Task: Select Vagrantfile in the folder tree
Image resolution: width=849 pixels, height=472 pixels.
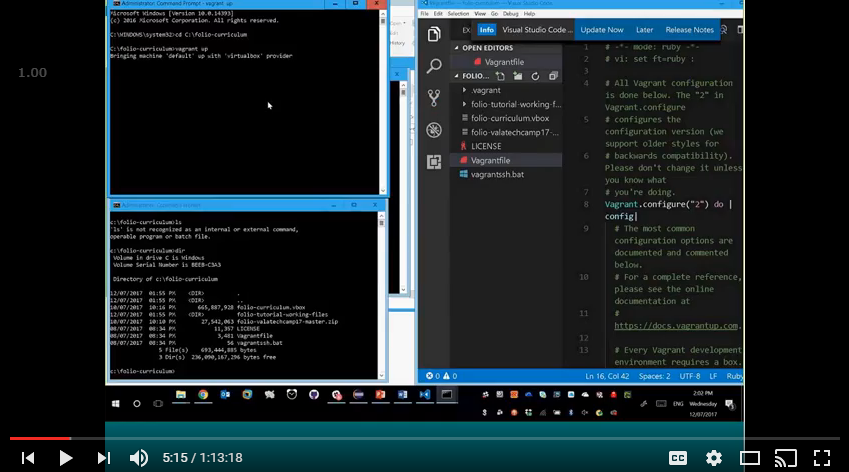Action: pyautogui.click(x=506, y=160)
